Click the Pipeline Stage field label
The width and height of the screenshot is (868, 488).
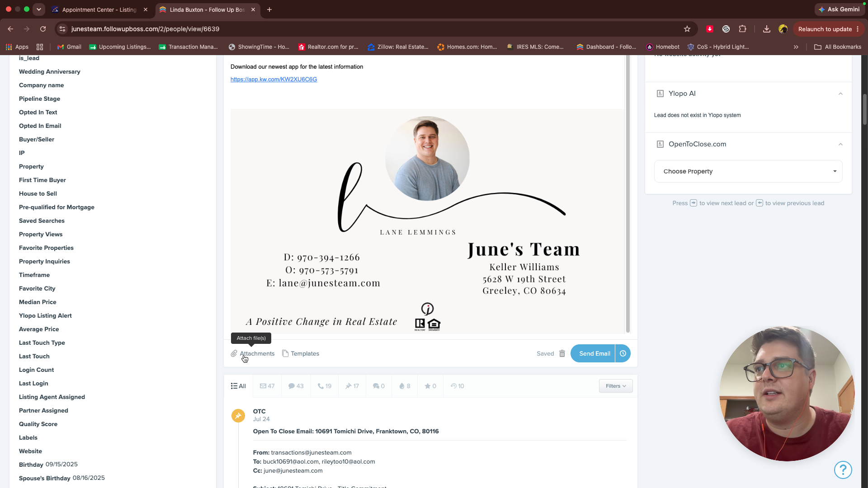(x=40, y=99)
